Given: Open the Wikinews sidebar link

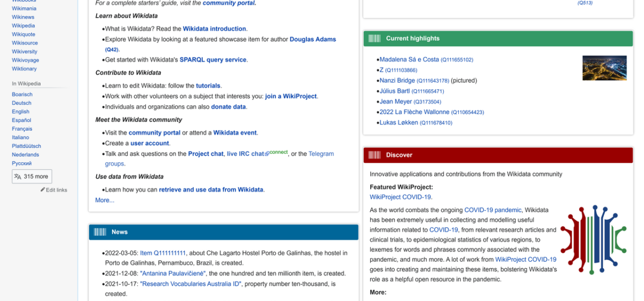Looking at the screenshot, I should (x=23, y=17).
